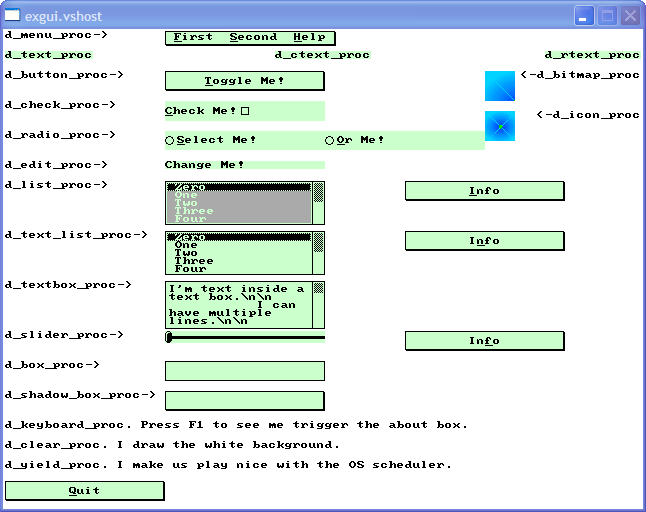Click the d_slider_proc slider handle
This screenshot has height=512, width=646.
(x=169, y=338)
